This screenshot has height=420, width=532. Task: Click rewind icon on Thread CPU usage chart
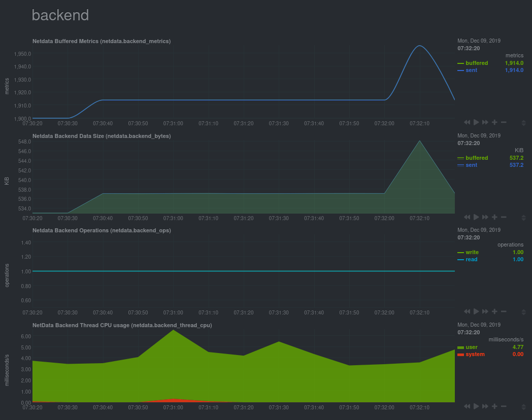[467, 406]
